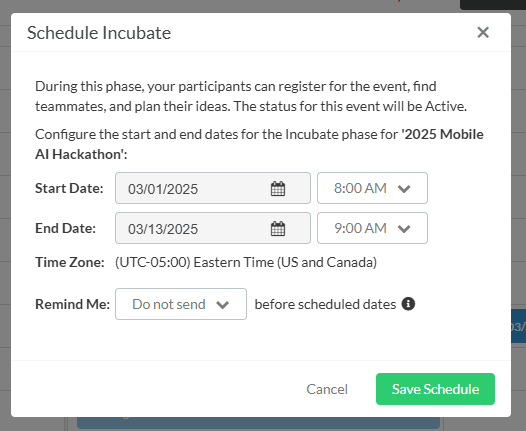This screenshot has width=526, height=431.
Task: Click the bold 2025 Mobile AI Hackathon text
Action: tap(259, 144)
